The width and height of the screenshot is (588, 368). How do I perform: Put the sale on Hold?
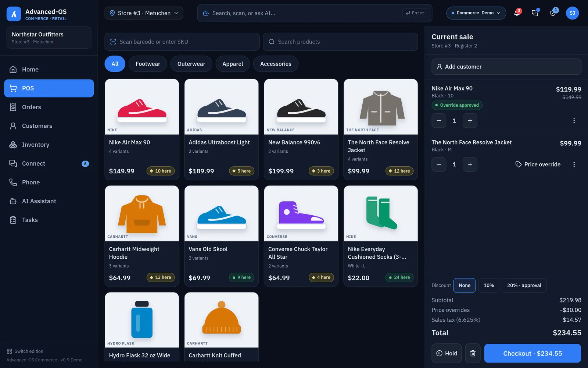coord(447,353)
